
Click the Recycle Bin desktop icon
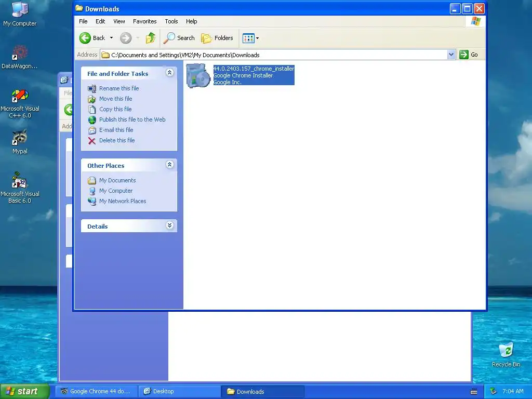point(506,354)
